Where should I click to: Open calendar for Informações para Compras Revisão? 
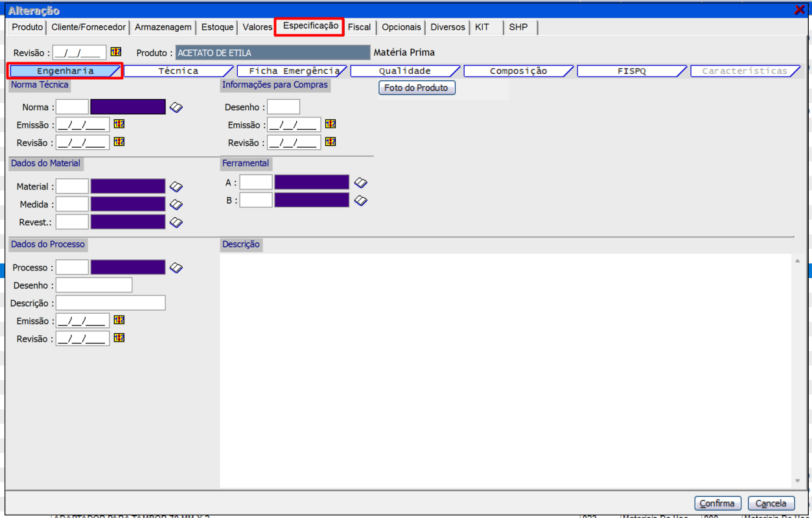pyautogui.click(x=331, y=141)
